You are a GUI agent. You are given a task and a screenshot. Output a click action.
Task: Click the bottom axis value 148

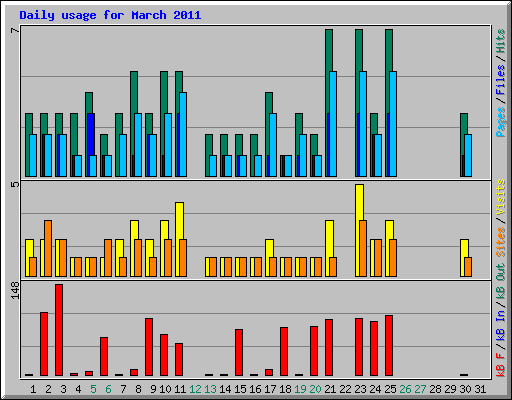pyautogui.click(x=15, y=290)
